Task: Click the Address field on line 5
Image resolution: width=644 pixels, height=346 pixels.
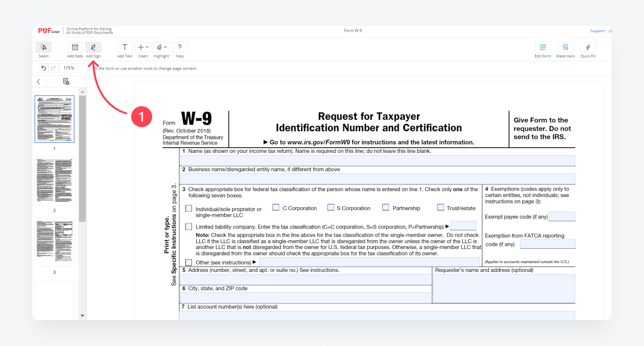Action: click(306, 280)
